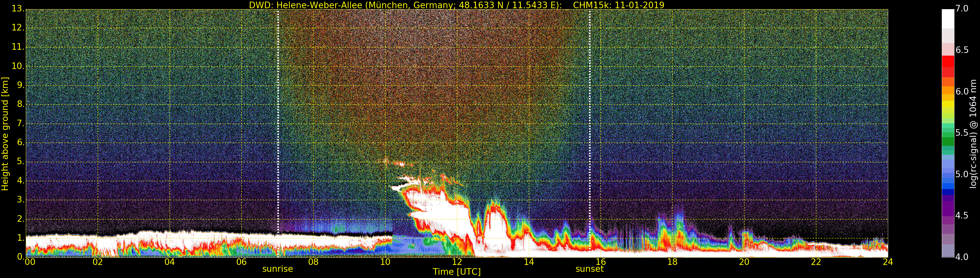Screen dimensions: 980x278
Task: Click the 'Height above ground [km]' axis label
Action: [x=5, y=133]
